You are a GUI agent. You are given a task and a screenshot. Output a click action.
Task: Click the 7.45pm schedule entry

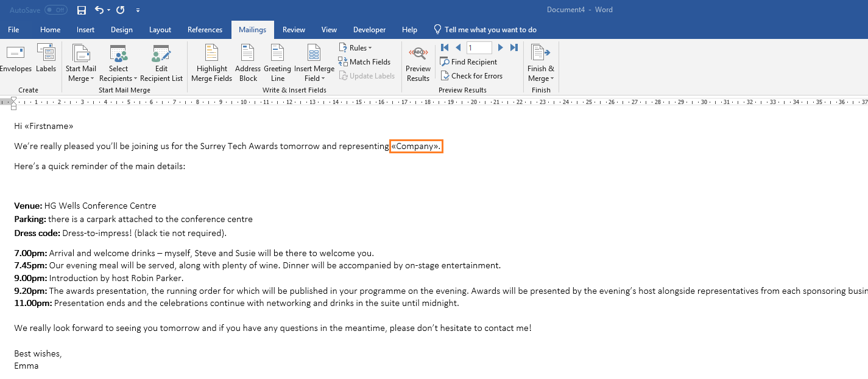click(257, 265)
